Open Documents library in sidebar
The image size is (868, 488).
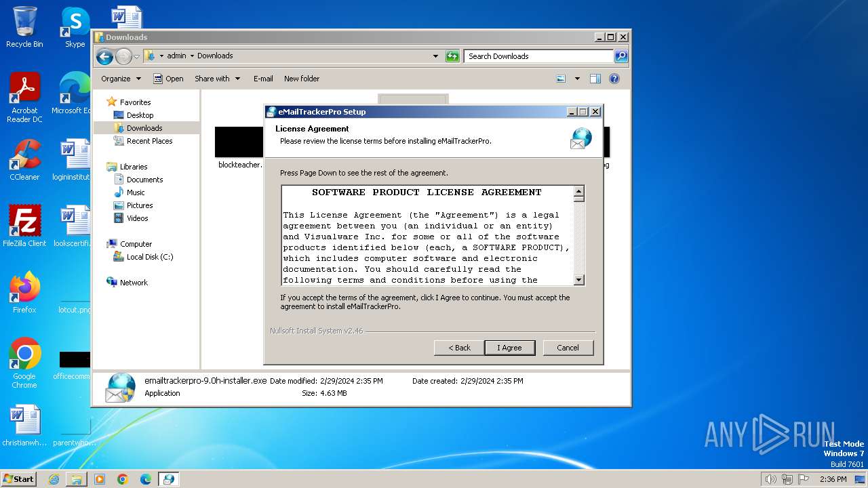click(144, 180)
